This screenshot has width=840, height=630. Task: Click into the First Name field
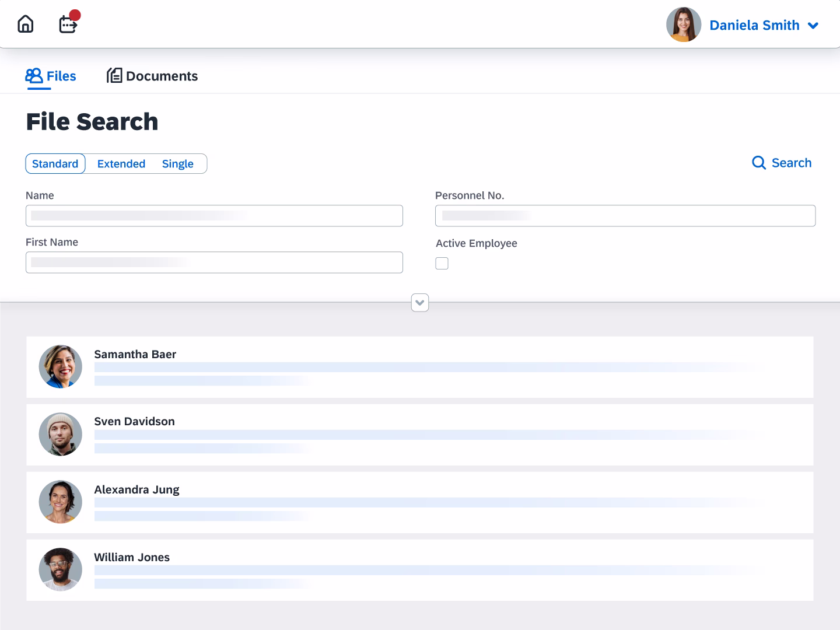coord(214,262)
